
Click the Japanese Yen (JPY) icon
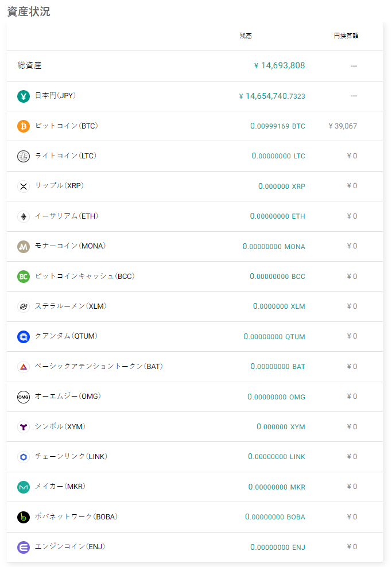tap(24, 96)
